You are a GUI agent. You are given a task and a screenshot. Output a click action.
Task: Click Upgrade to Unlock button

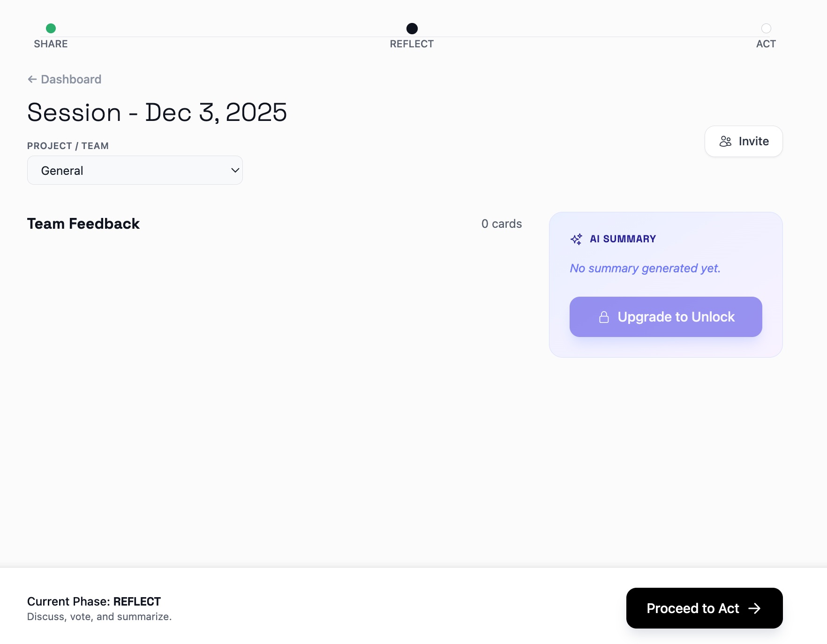coord(666,317)
